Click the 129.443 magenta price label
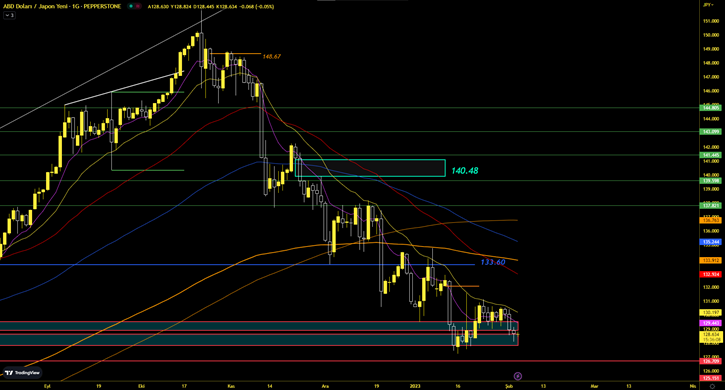The image size is (725, 390). [711, 323]
